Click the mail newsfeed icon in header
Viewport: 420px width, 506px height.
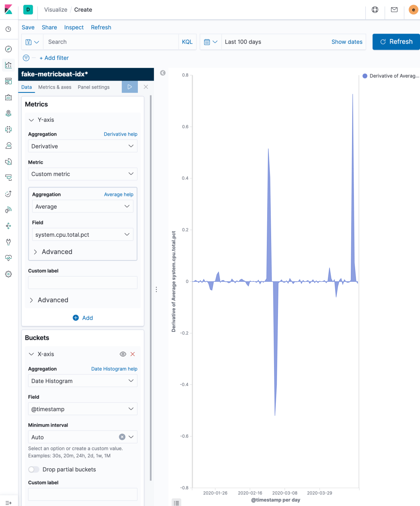coord(394,10)
